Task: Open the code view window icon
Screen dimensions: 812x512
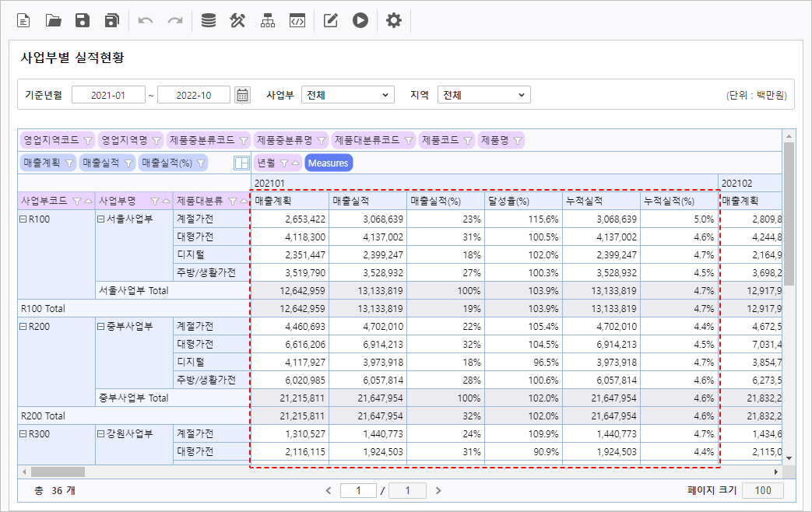Action: pyautogui.click(x=297, y=21)
